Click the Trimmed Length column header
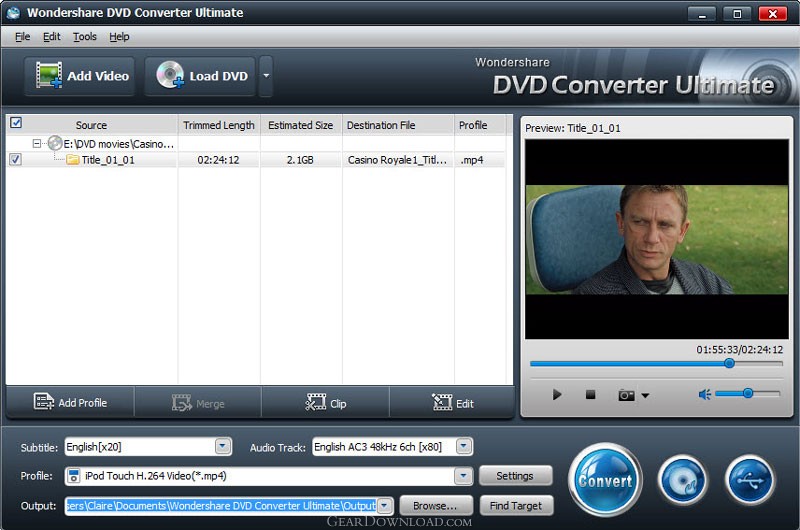800x530 pixels. [219, 125]
